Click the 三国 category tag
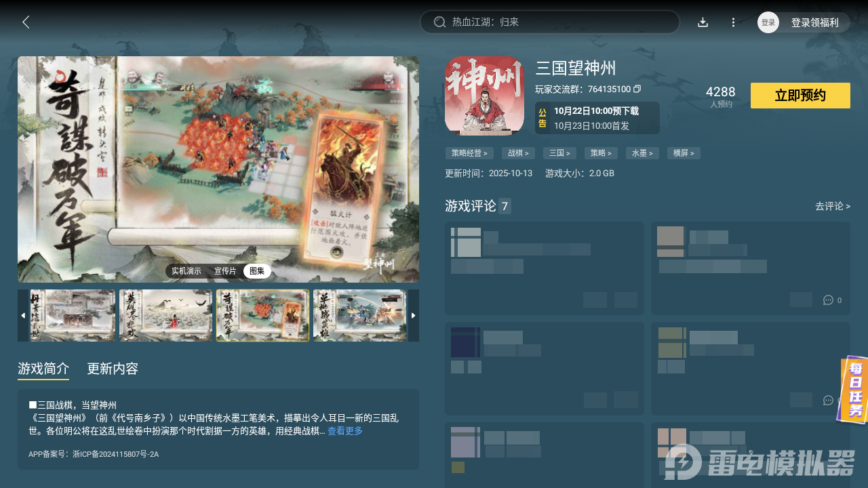The height and width of the screenshot is (488, 868). (x=559, y=152)
